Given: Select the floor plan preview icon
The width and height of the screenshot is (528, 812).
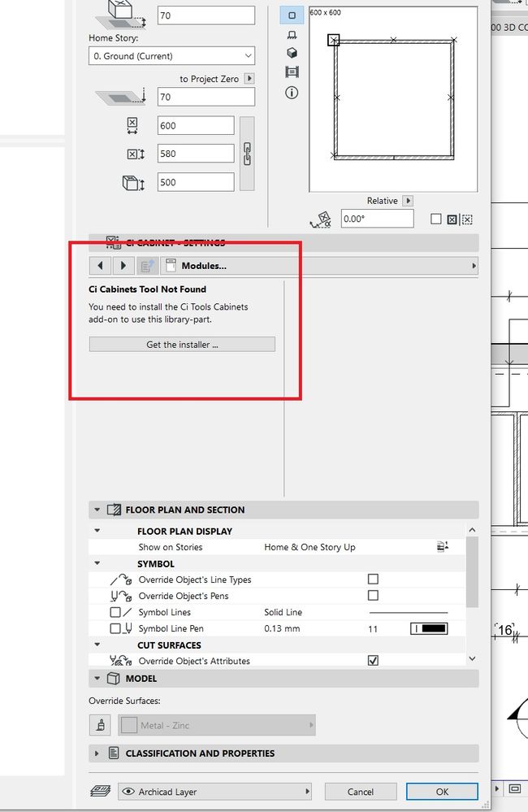Looking at the screenshot, I should click(292, 15).
